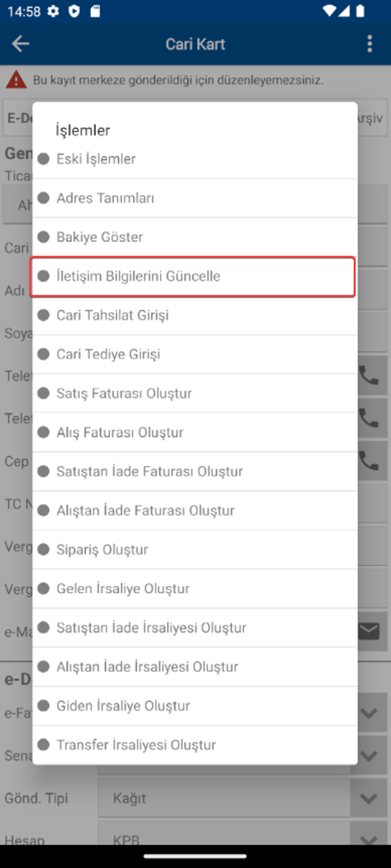391x868 pixels.
Task: Select Alış Faturası Oluştur
Action: pyautogui.click(x=195, y=432)
